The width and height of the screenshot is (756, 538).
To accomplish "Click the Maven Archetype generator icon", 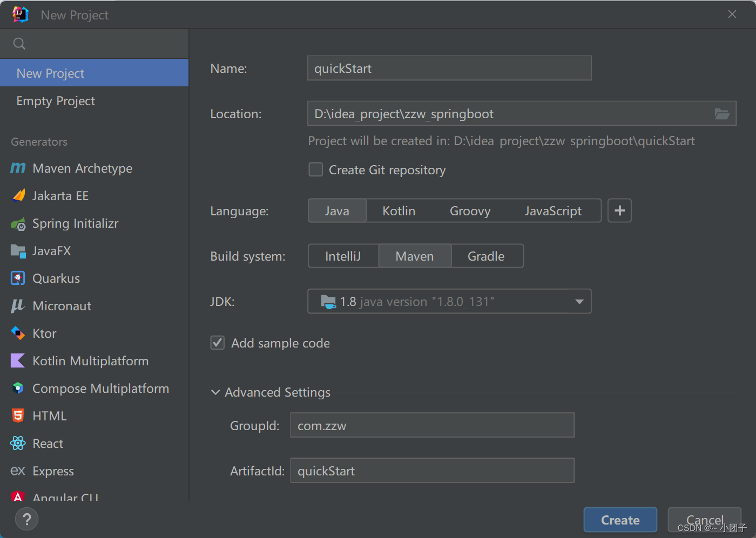I will point(18,168).
